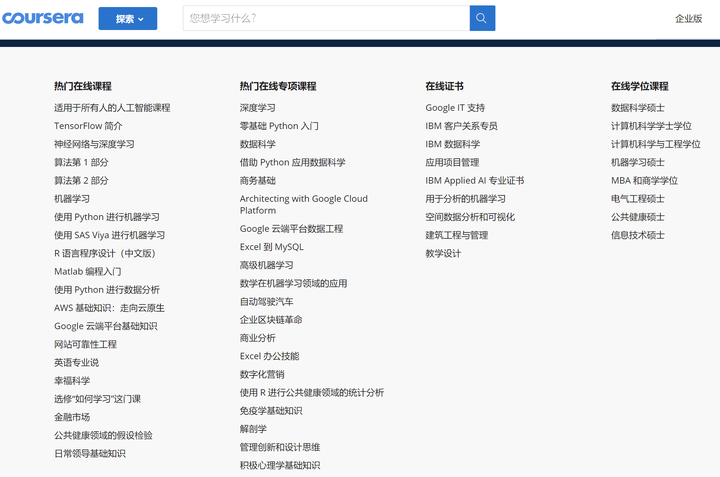Screen dimensions: 720x477
Task: Open 数字化营销 link
Action: pyautogui.click(x=262, y=375)
